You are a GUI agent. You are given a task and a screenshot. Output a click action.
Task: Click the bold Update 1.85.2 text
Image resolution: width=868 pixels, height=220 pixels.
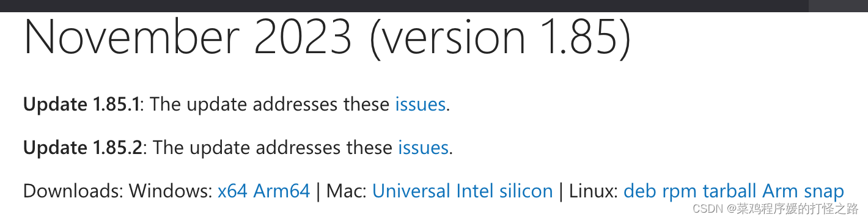(x=83, y=148)
